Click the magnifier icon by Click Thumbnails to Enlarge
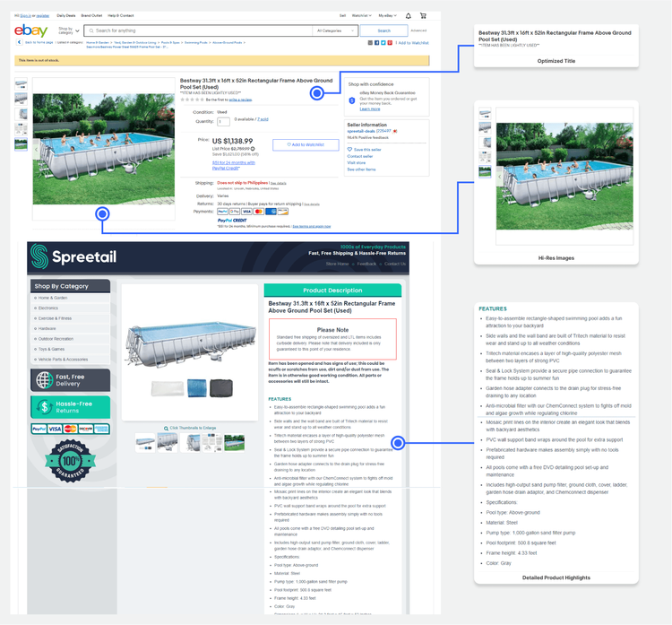This screenshot has height=625, width=672. pos(166,428)
